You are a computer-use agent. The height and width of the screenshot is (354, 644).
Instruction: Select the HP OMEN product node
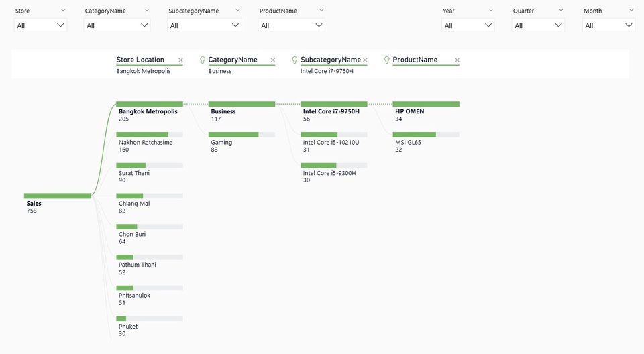tap(426, 112)
